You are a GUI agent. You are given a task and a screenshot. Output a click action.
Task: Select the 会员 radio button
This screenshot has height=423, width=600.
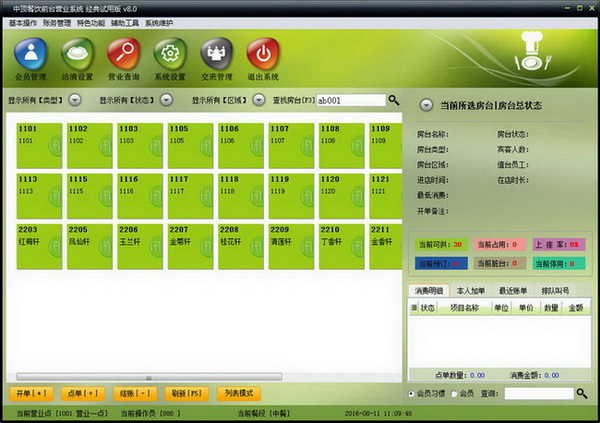[454, 394]
